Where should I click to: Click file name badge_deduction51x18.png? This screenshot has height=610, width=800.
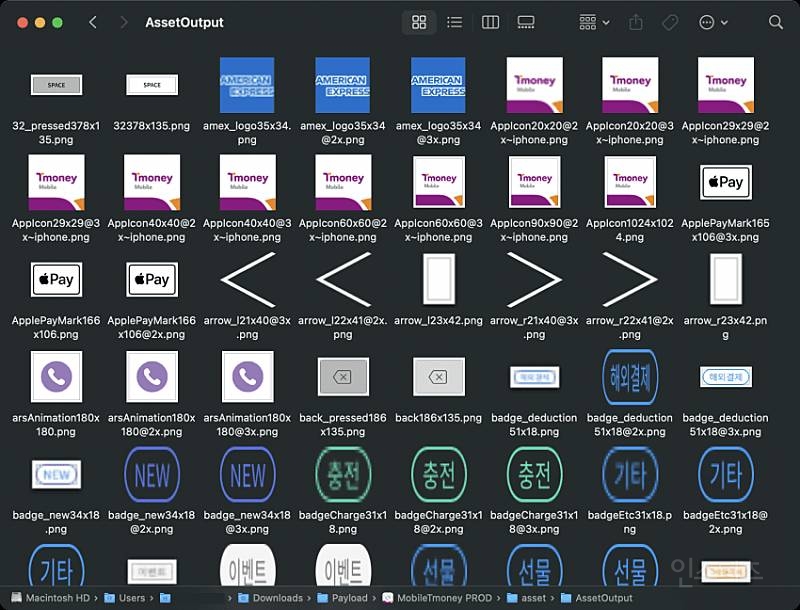[x=534, y=424]
